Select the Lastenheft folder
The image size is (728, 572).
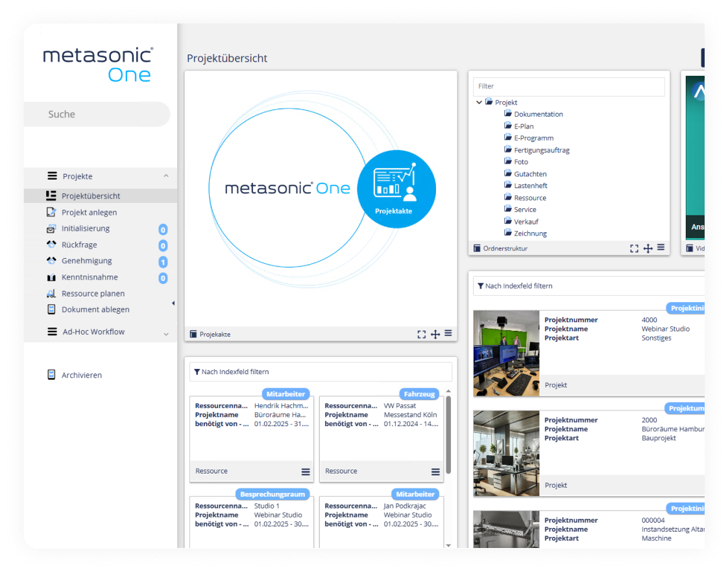pyautogui.click(x=531, y=185)
